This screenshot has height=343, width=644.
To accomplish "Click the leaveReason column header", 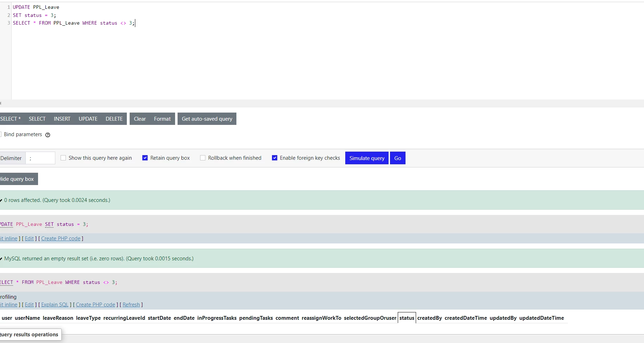I will [x=58, y=318].
